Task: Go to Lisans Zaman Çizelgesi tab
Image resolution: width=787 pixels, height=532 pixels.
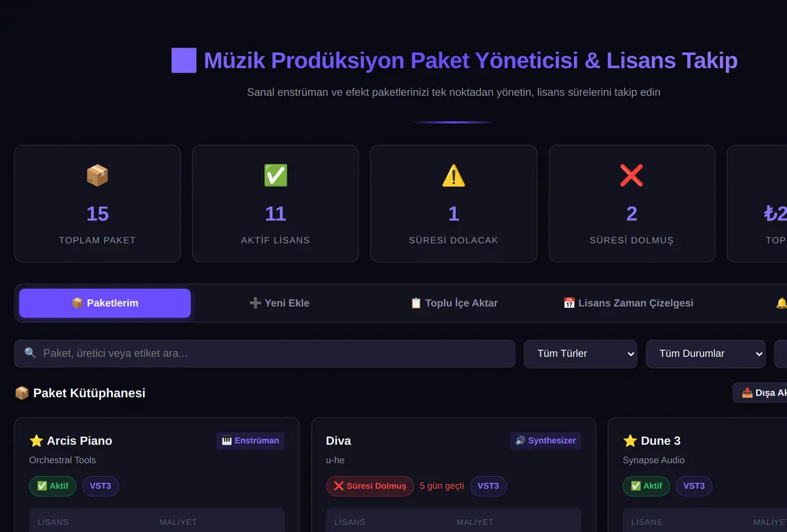Action: [628, 303]
